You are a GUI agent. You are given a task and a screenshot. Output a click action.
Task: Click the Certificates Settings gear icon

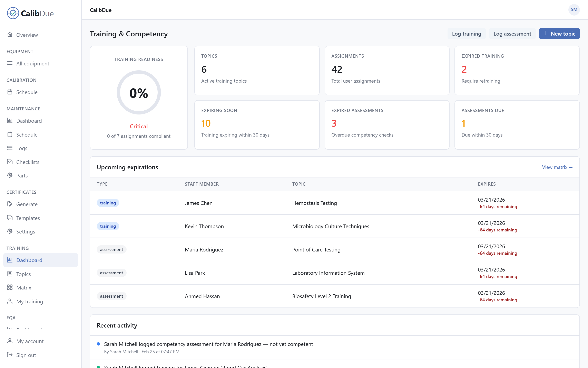click(10, 231)
